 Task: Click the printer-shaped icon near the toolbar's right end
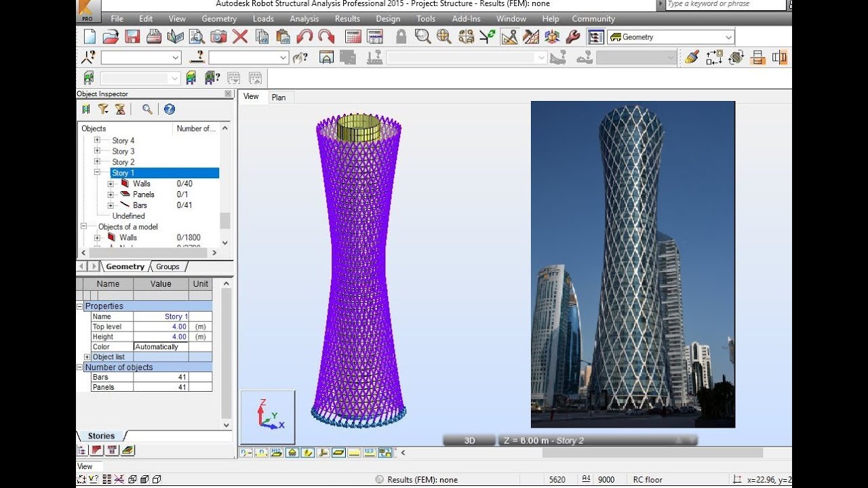pos(757,58)
